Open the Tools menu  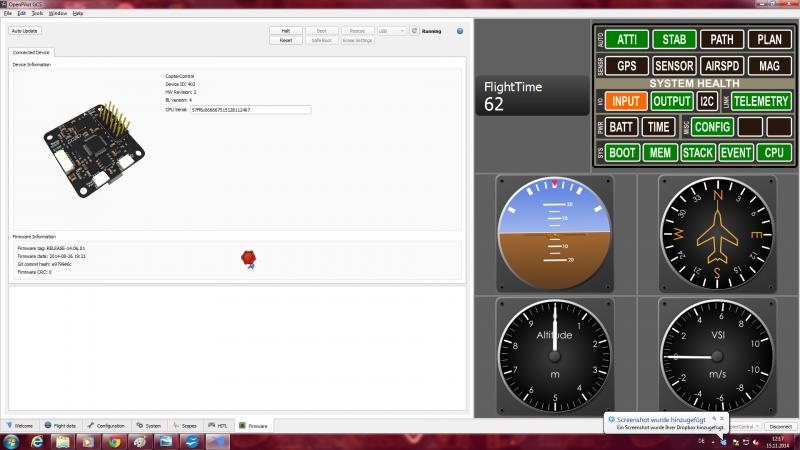[x=37, y=13]
